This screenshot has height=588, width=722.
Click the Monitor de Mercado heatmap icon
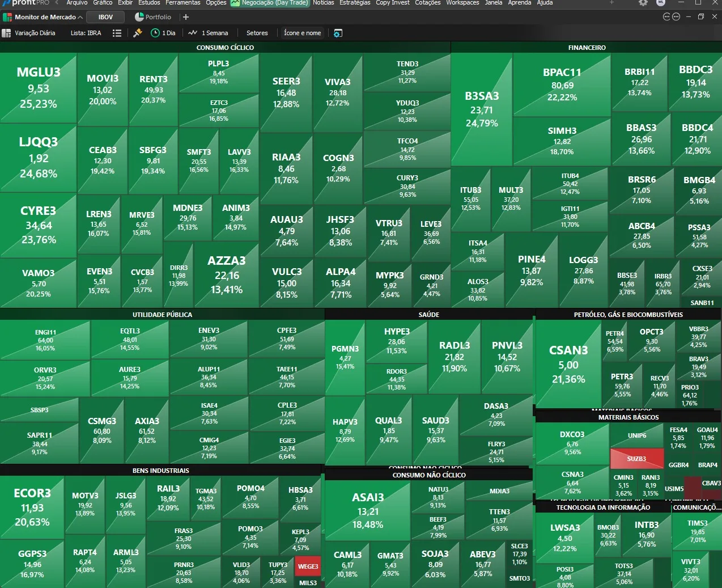coord(7,17)
